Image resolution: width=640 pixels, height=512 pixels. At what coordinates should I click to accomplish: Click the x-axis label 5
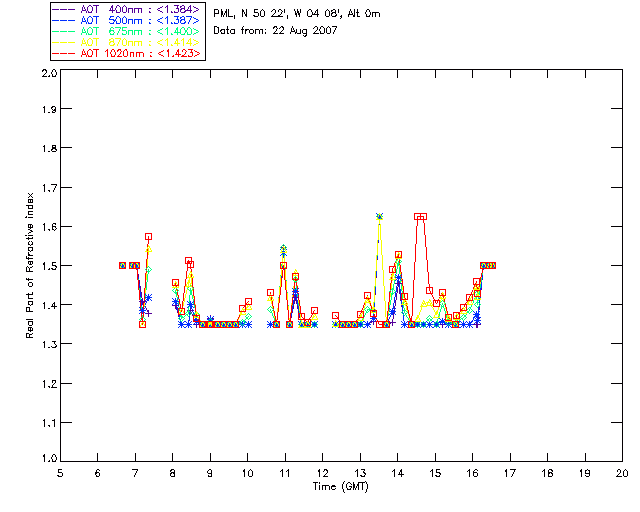pos(60,473)
